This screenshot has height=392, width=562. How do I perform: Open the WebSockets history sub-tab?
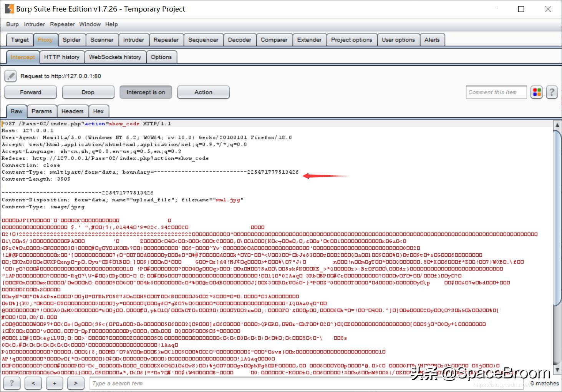click(x=115, y=57)
